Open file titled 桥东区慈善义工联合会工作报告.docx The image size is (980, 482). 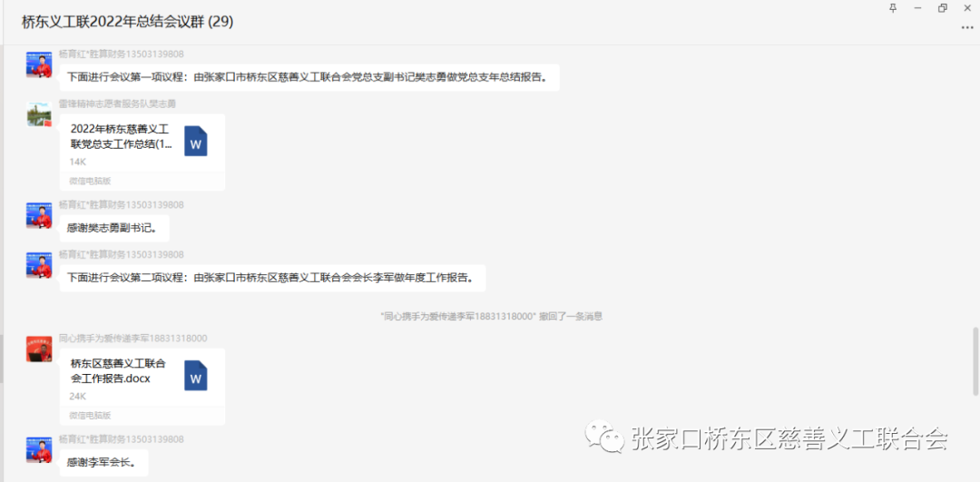(118, 370)
